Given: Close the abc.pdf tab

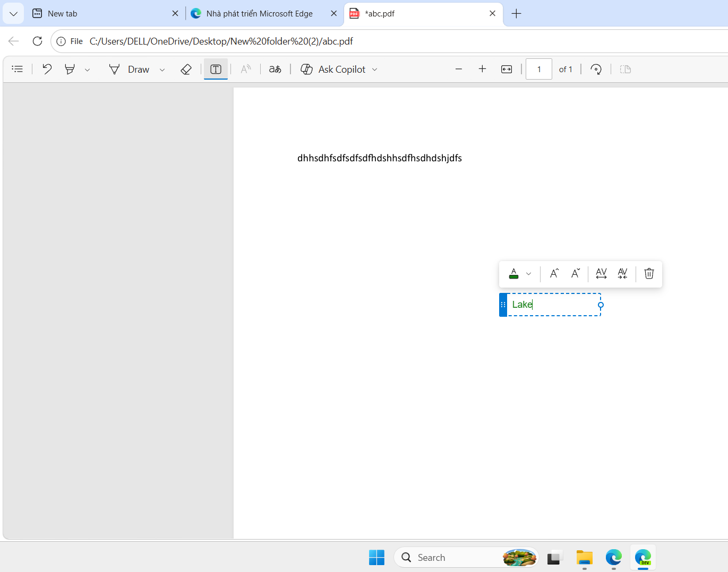Looking at the screenshot, I should 492,13.
